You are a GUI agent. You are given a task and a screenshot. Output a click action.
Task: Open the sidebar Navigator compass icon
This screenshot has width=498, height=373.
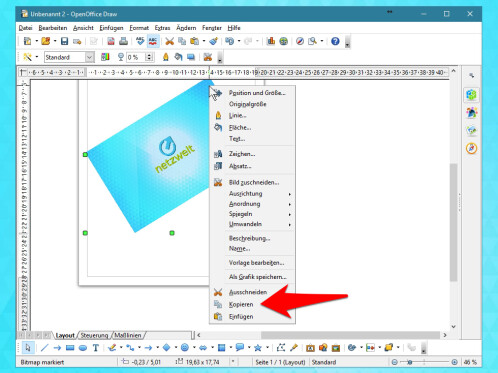472,148
